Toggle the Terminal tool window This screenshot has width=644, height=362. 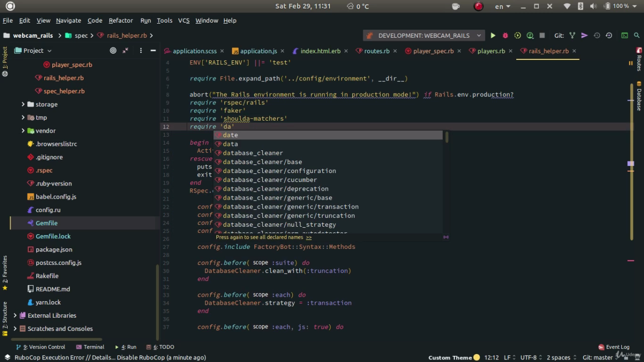(90, 347)
